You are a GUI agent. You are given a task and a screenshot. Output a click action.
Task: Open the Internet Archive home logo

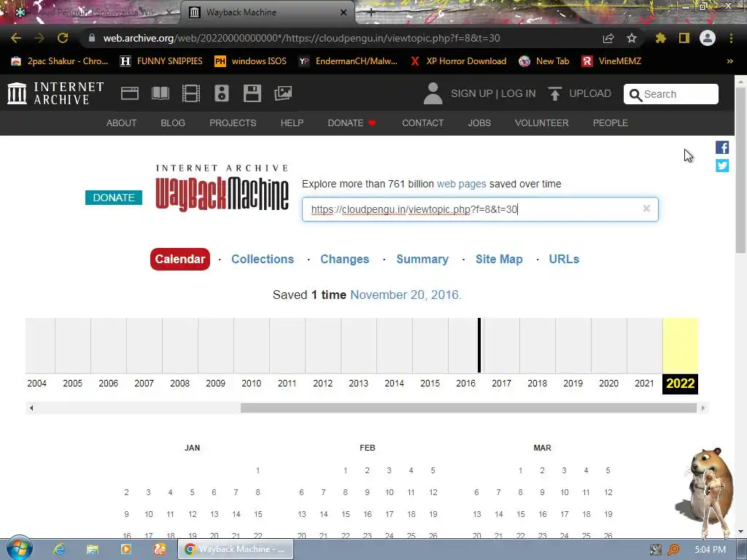click(55, 93)
